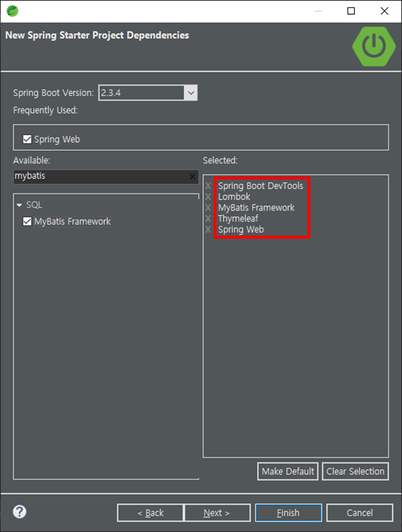The height and width of the screenshot is (532, 402).
Task: Open the Spring Boot Version dropdown
Action: [191, 92]
